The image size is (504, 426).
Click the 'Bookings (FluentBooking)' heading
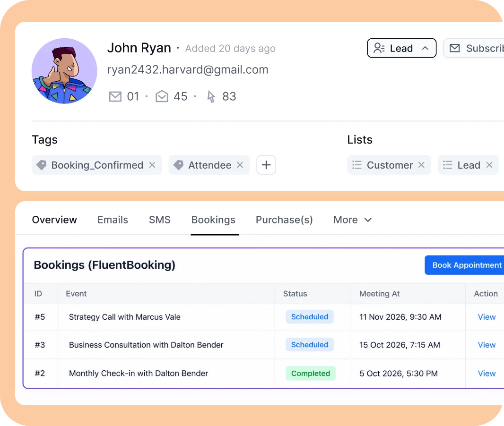coord(104,265)
